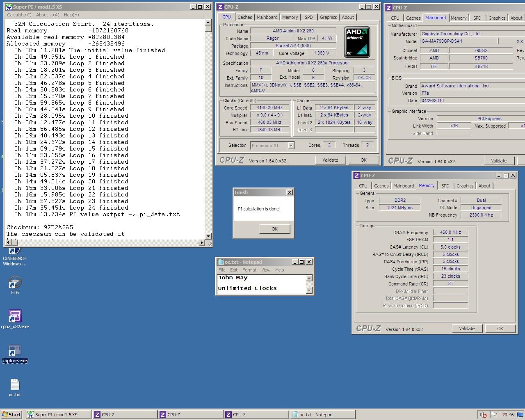Click Super PI vertical scrollbar up arrow

coord(208,23)
